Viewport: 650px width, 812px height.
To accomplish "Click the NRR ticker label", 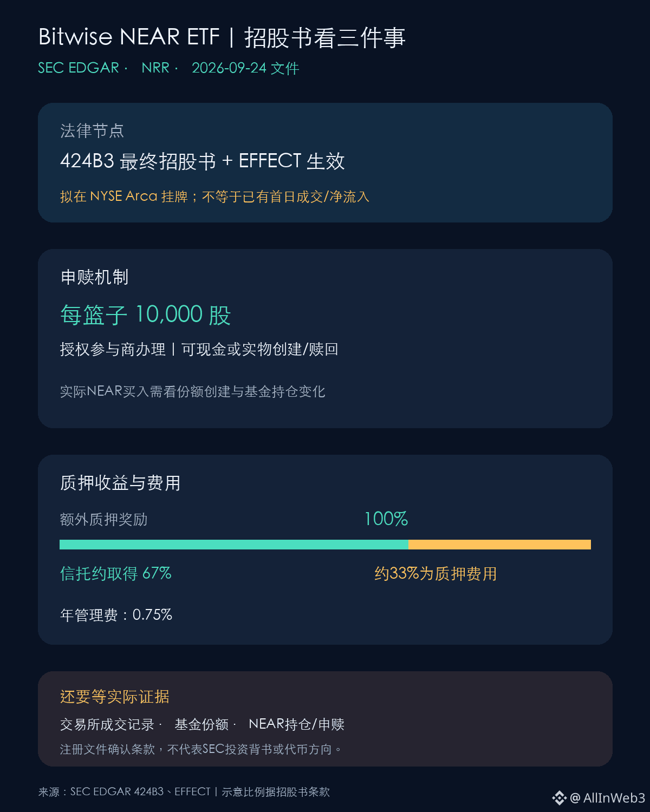I will point(155,68).
